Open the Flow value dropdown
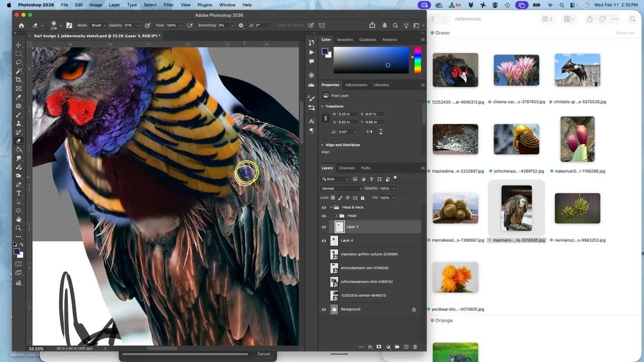The height and width of the screenshot is (362, 644). point(181,25)
